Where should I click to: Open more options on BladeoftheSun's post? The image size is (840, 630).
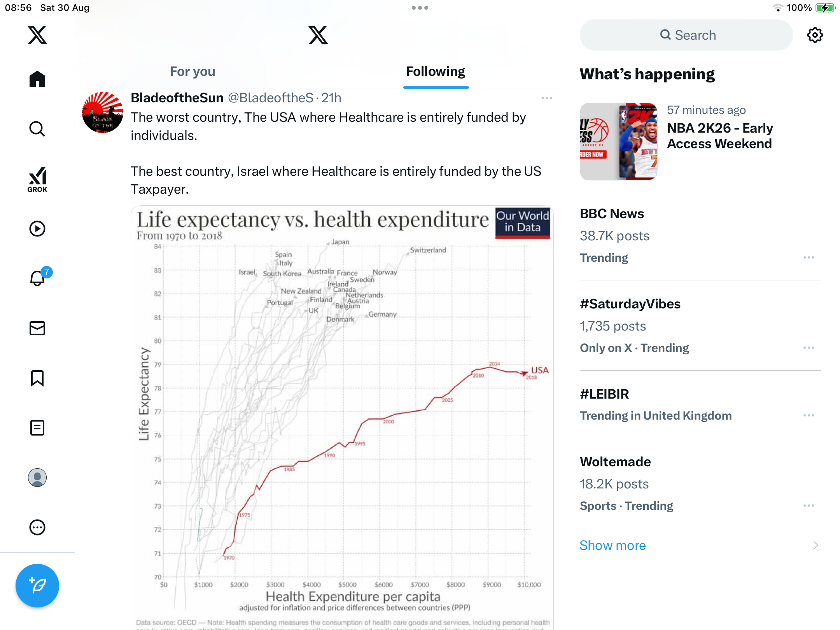point(546,98)
